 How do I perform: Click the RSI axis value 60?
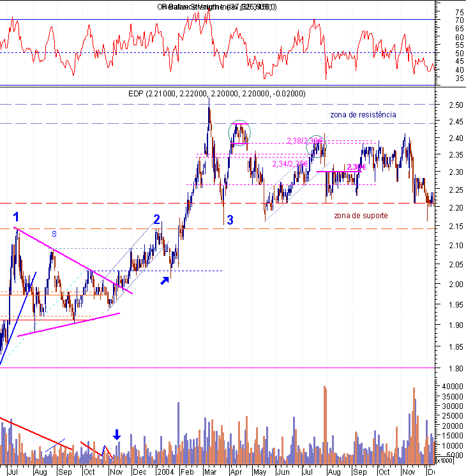460,37
